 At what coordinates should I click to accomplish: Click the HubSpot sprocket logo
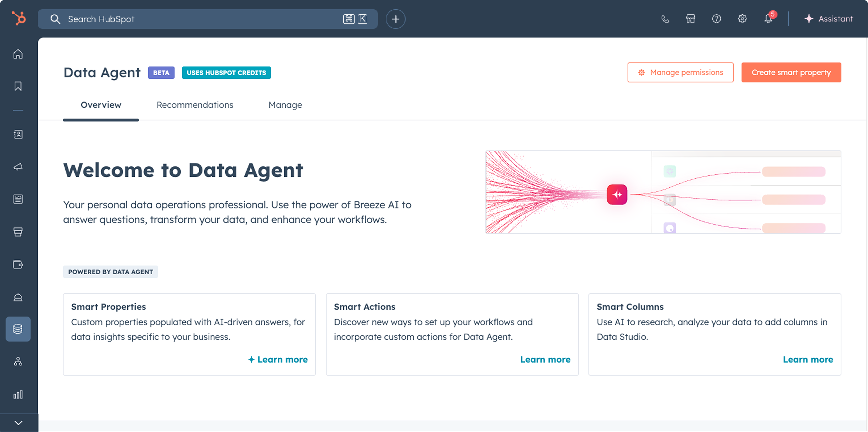click(x=19, y=19)
